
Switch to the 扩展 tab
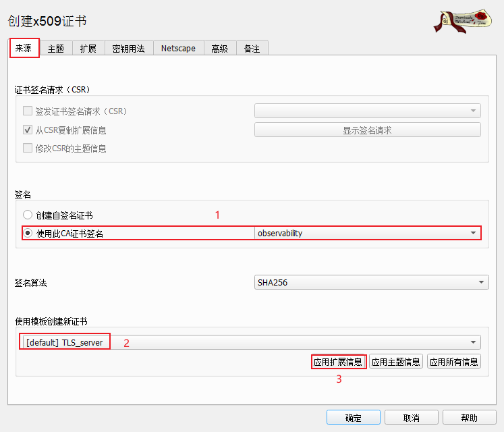(88, 49)
